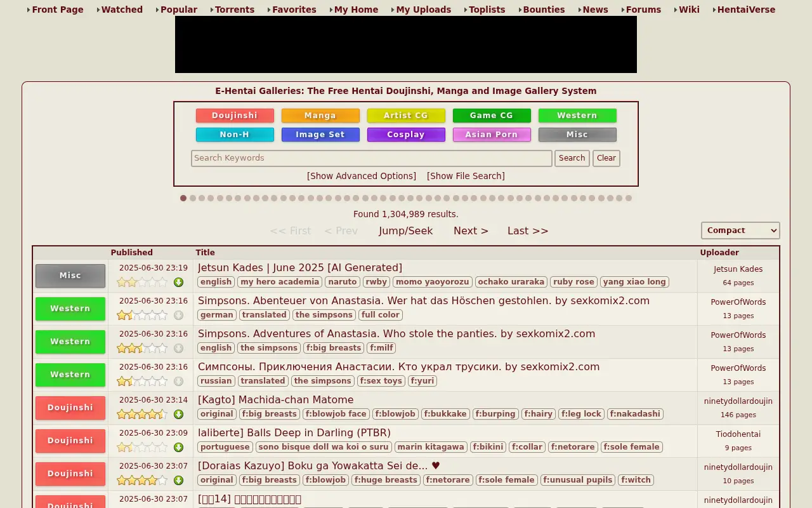Click green torrent icon on the PTBR gallery row
The width and height of the screenshot is (812, 508).
[x=178, y=447]
